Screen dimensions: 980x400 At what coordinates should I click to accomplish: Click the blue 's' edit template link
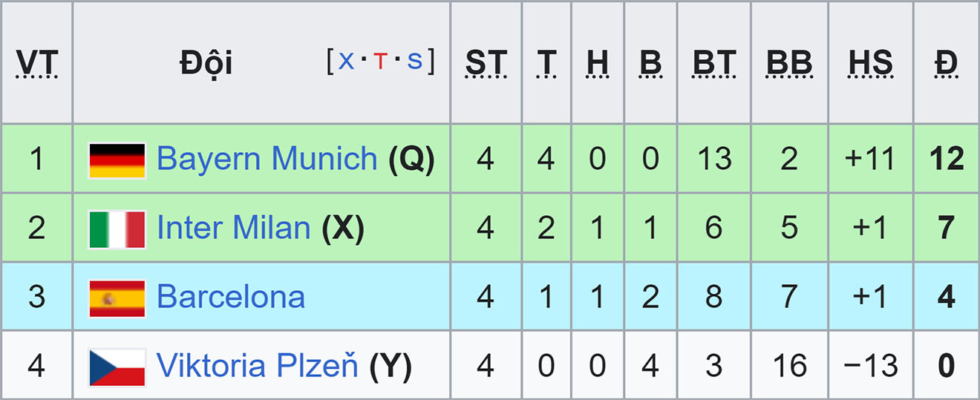pos(415,61)
